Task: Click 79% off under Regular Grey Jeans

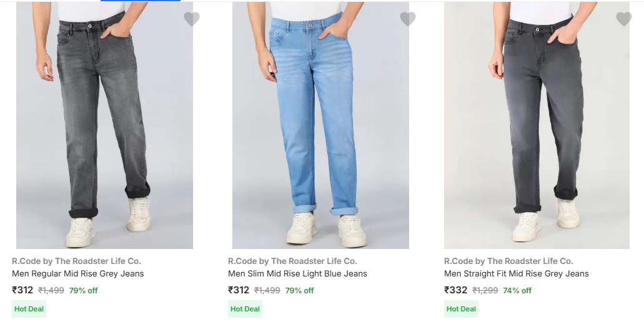Action: (83, 291)
